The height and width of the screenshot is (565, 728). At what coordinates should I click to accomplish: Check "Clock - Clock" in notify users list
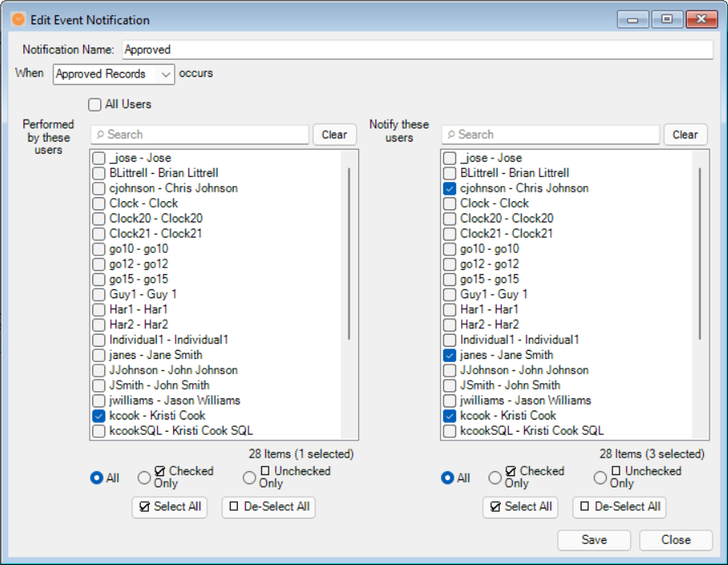pyautogui.click(x=451, y=203)
